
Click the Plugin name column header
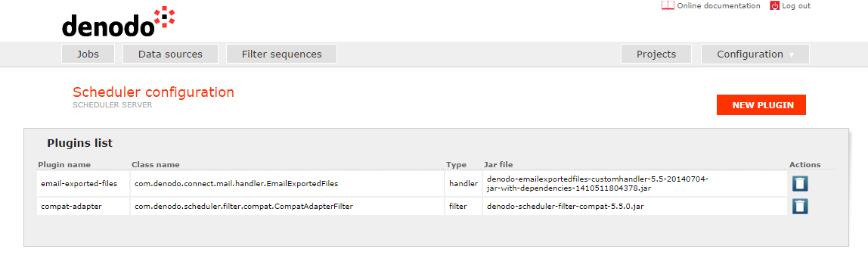click(64, 164)
